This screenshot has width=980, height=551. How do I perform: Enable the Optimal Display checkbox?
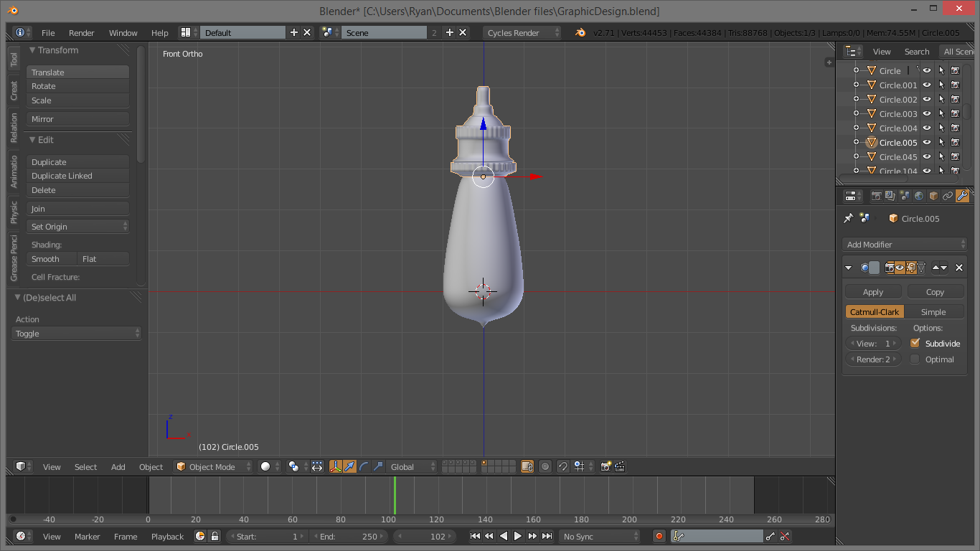(915, 359)
